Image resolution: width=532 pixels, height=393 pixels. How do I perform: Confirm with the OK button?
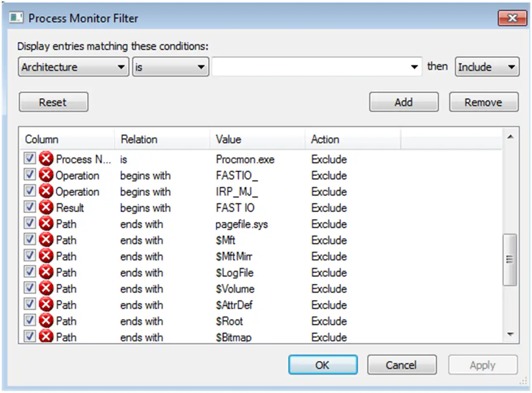coord(323,365)
